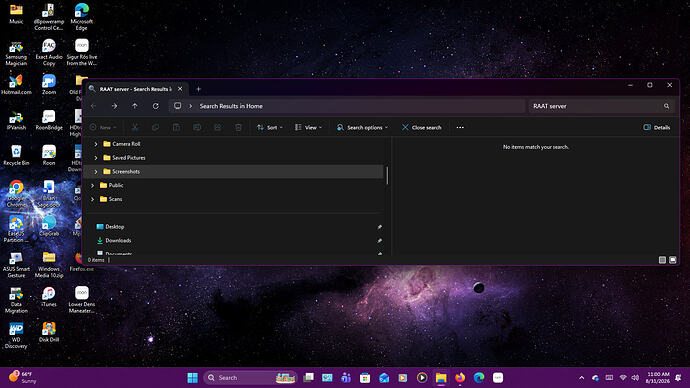Switch to the large thumbnails view icon
690x388 pixels.
click(673, 260)
